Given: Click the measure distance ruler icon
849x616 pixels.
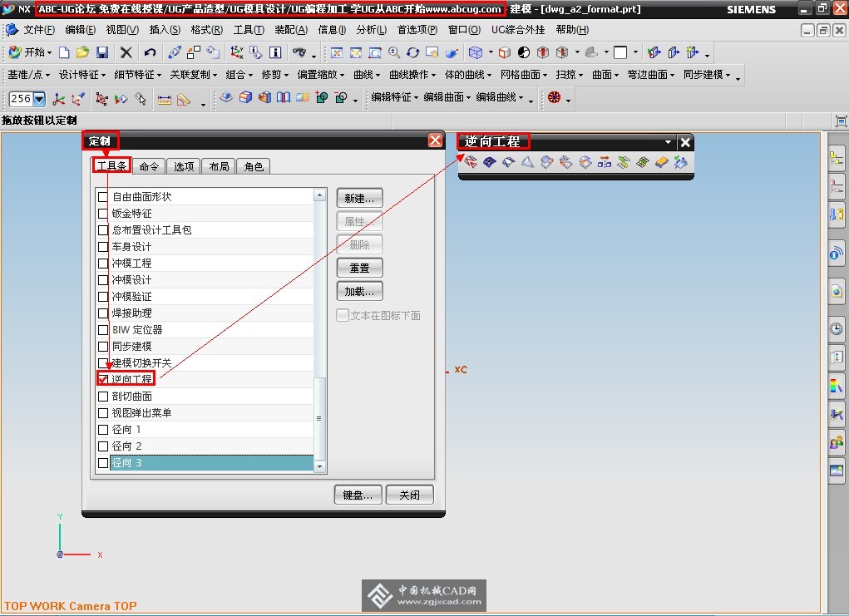Looking at the screenshot, I should [x=165, y=99].
